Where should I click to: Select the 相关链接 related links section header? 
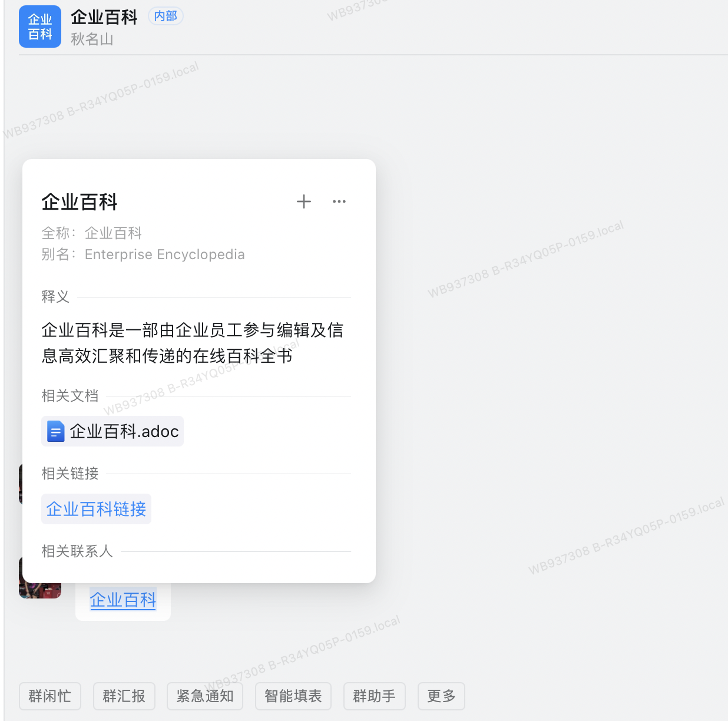point(70,473)
